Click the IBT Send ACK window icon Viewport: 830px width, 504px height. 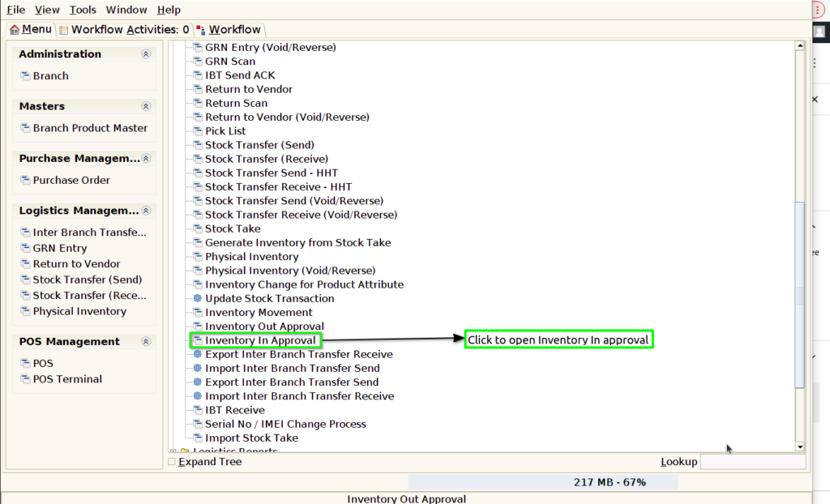pos(198,75)
